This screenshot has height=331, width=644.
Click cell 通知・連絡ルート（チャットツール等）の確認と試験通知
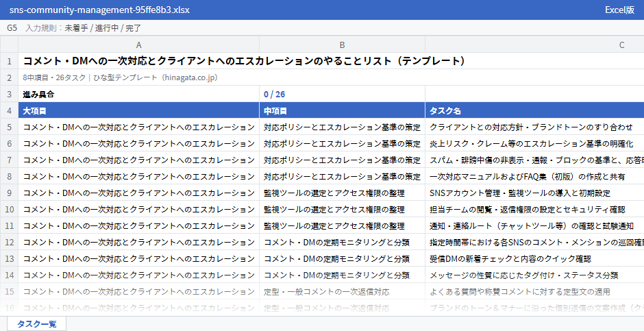coord(534,225)
